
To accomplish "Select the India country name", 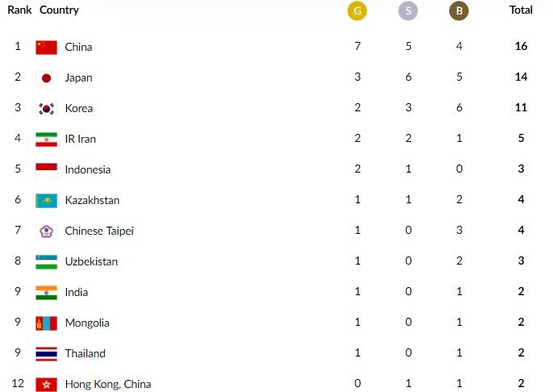I will [x=77, y=292].
